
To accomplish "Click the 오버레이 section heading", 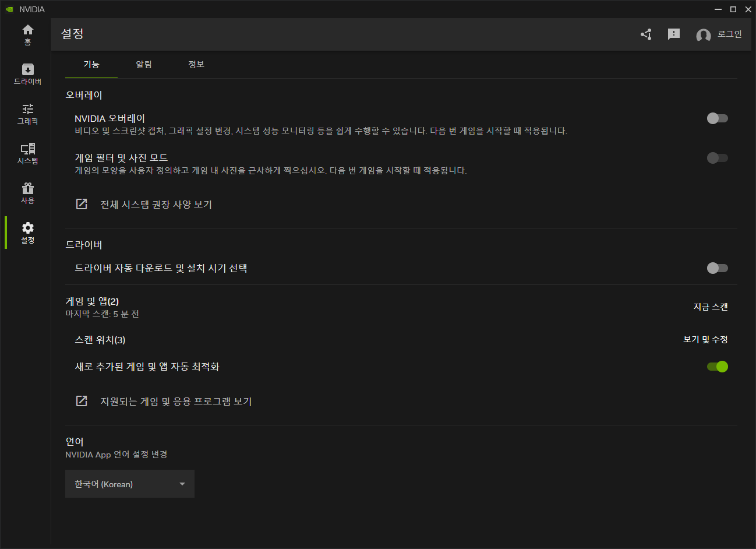I will pyautogui.click(x=84, y=95).
